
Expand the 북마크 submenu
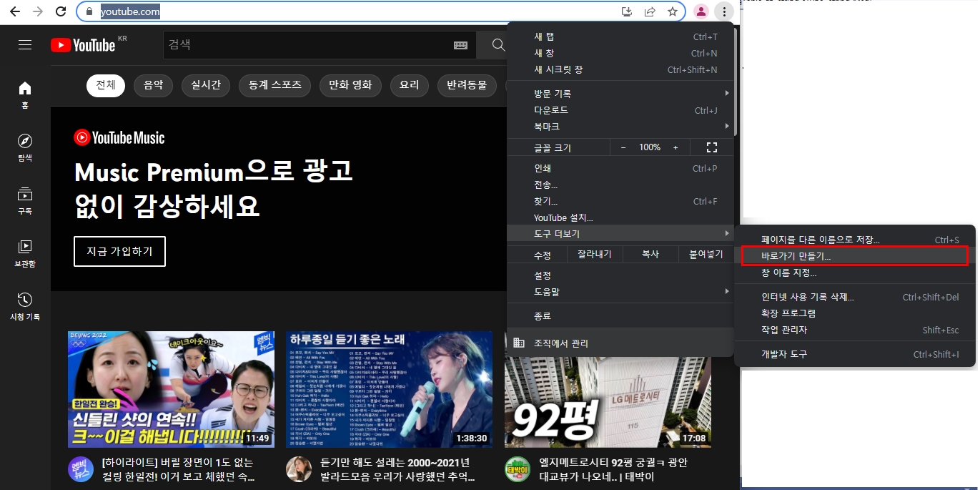620,127
